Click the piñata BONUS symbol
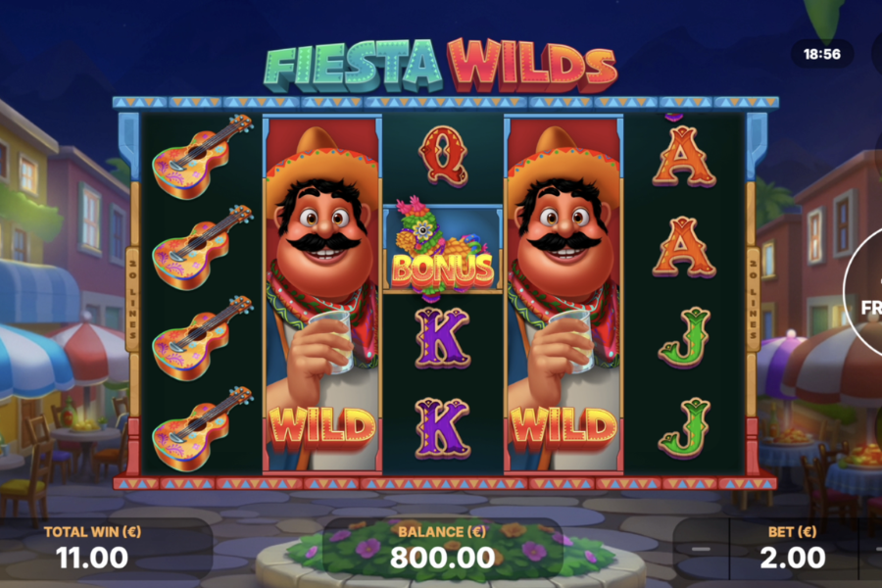The height and width of the screenshot is (588, 882). 443,248
